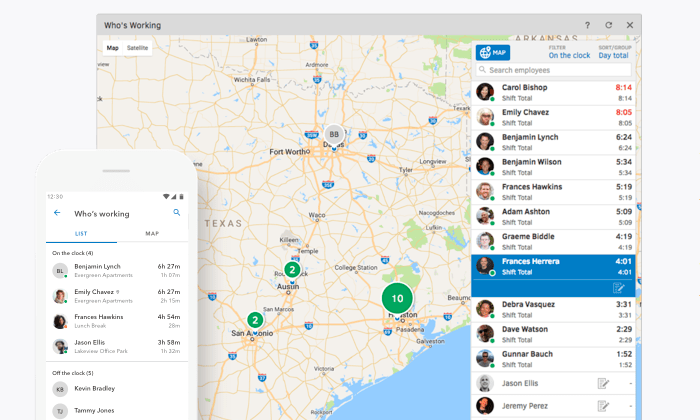Tap Benjamin Lynch on the phone list
The image size is (700, 420).
click(117, 270)
